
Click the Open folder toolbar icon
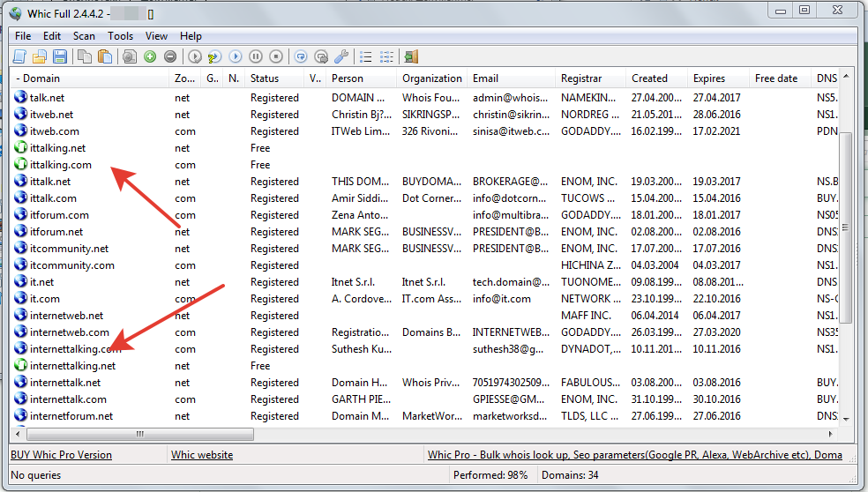[40, 56]
